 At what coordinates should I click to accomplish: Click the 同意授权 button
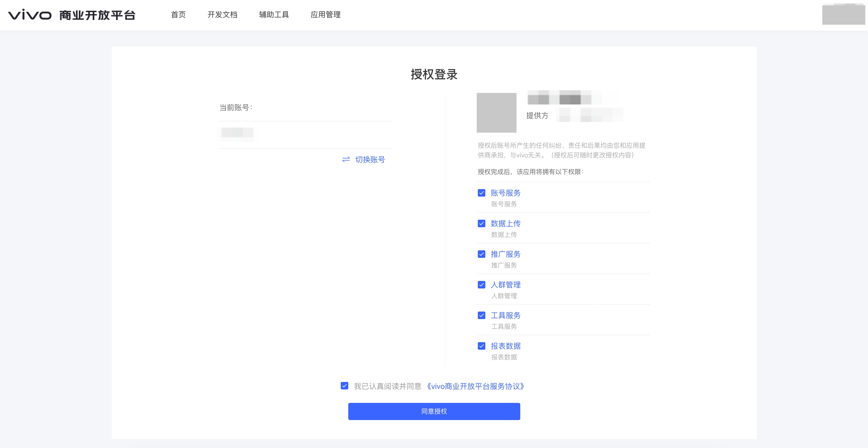click(434, 411)
